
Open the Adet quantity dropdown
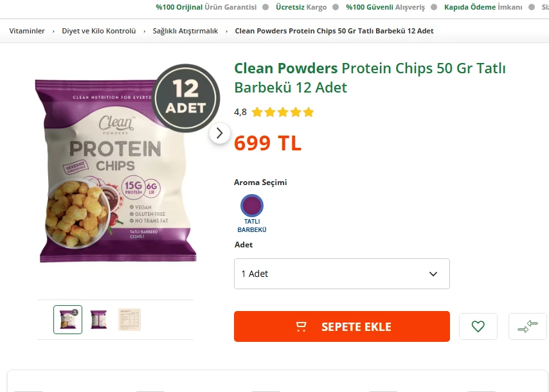(x=341, y=273)
